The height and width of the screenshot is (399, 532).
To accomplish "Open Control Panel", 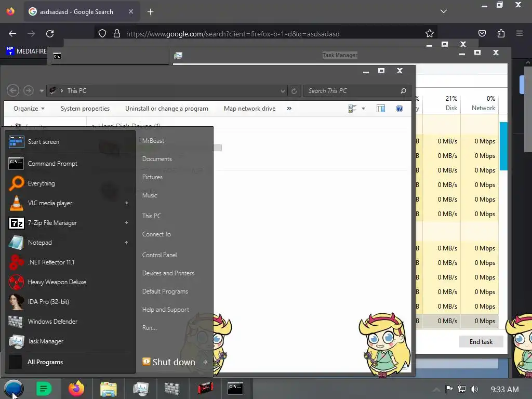I will (159, 255).
